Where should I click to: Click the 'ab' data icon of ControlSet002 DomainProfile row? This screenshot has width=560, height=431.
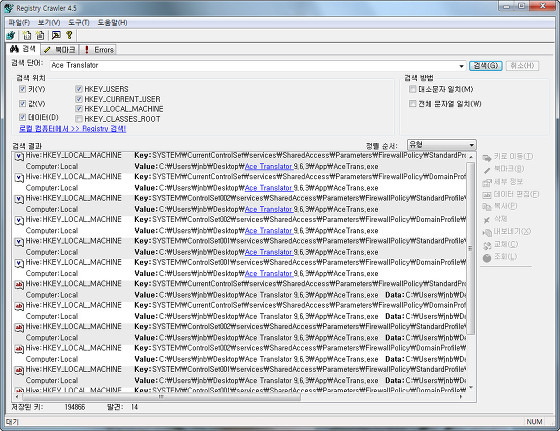[x=19, y=349]
